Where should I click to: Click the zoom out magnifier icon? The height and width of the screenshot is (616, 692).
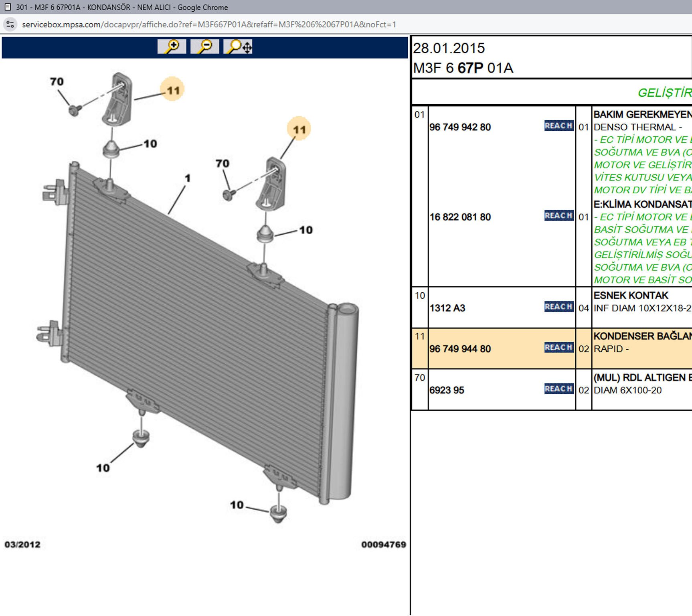[204, 47]
